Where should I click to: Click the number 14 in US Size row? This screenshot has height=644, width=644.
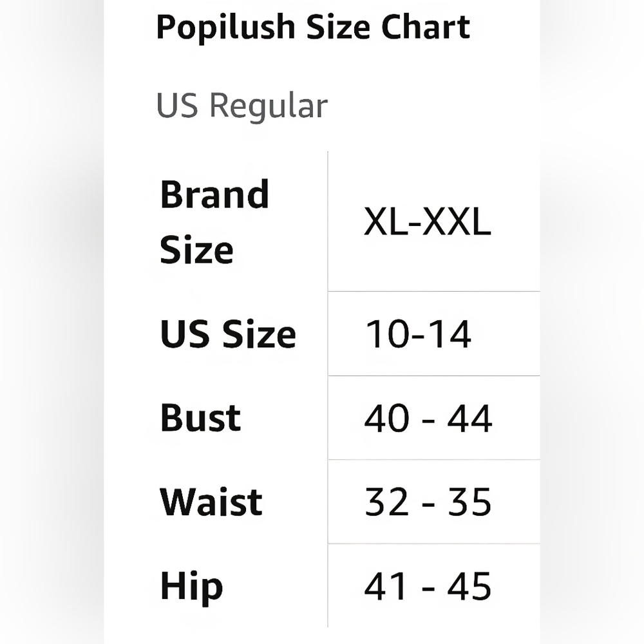tap(450, 334)
